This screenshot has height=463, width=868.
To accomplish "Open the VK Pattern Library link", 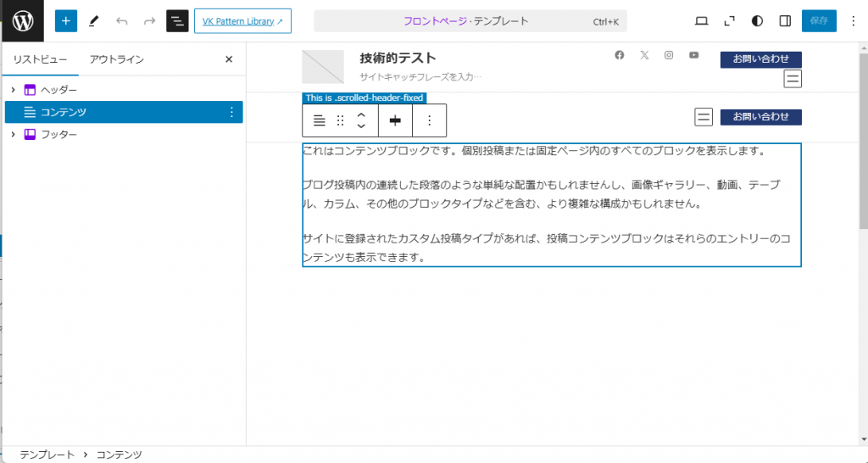I will (242, 21).
